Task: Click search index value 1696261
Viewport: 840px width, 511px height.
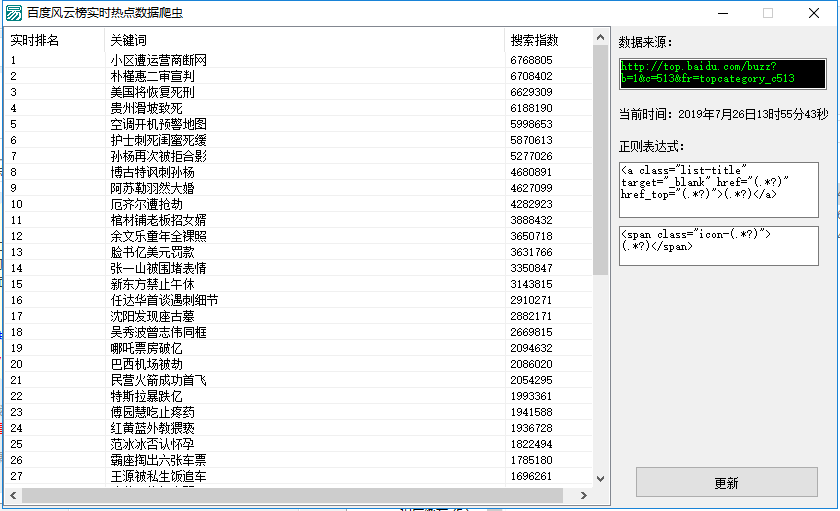Action: click(531, 476)
